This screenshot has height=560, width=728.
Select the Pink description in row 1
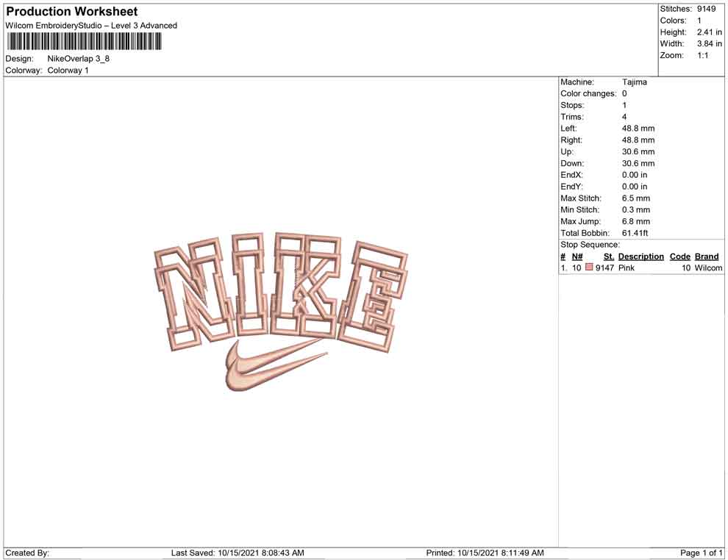click(627, 268)
